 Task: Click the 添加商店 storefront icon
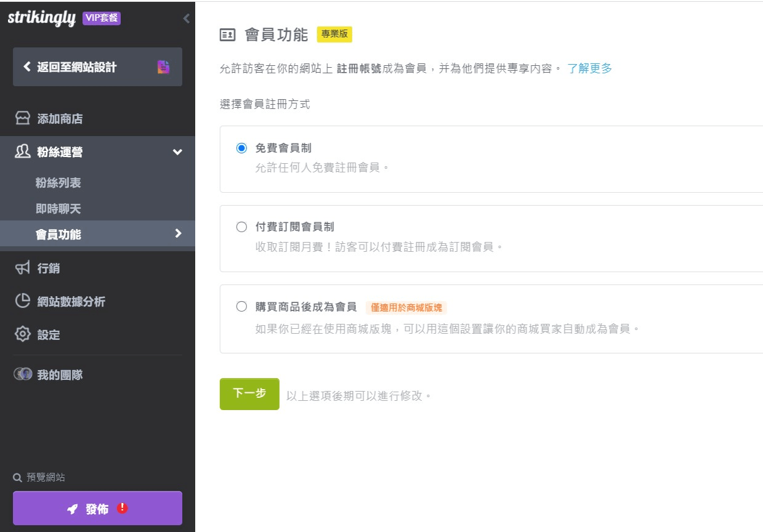point(22,118)
